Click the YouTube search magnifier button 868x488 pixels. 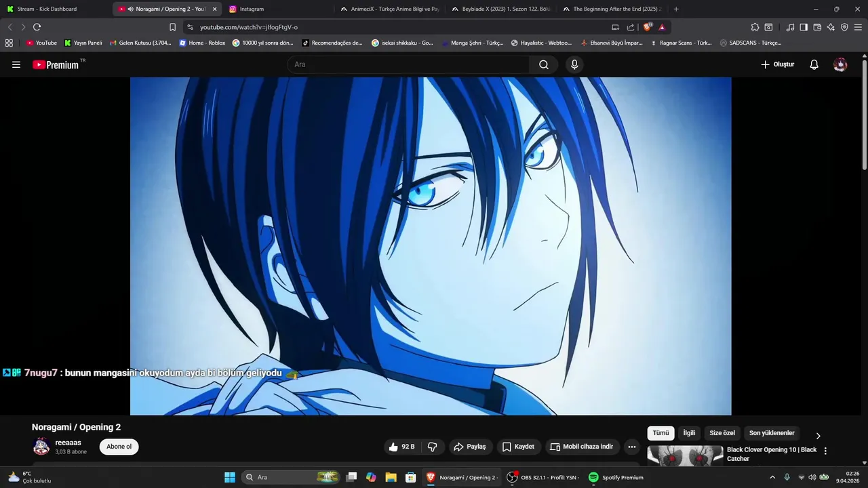click(544, 64)
